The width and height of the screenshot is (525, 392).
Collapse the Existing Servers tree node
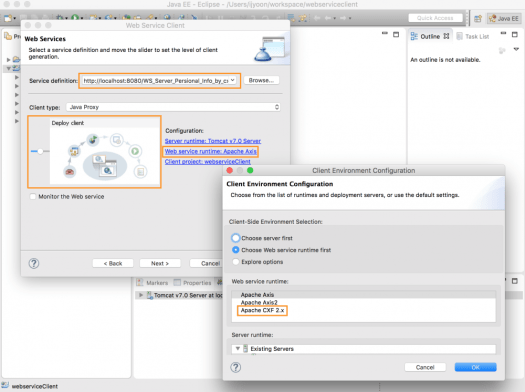(x=237, y=348)
